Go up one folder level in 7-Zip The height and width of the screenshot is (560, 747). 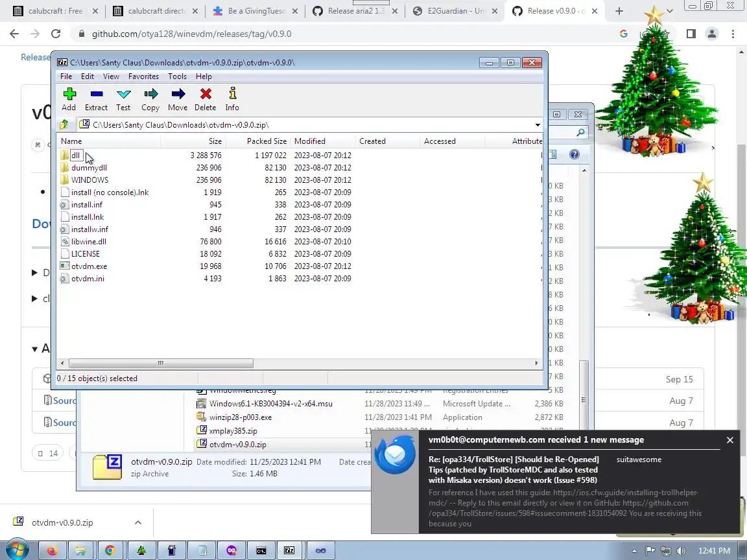tap(64, 124)
